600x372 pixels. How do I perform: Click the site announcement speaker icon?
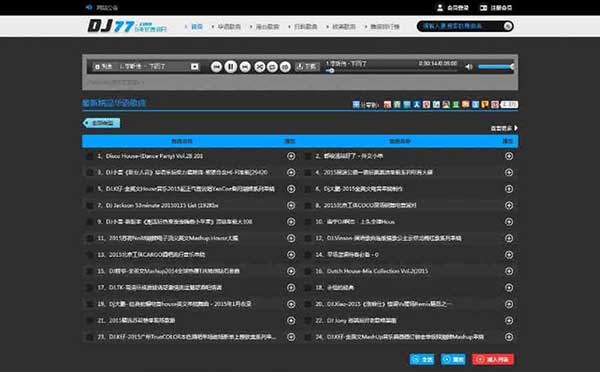[89, 7]
